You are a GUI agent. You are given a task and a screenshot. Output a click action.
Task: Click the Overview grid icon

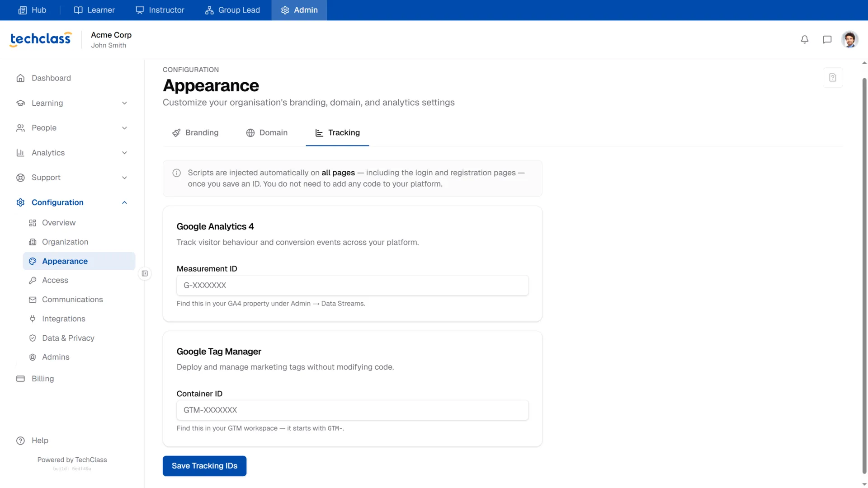point(33,223)
